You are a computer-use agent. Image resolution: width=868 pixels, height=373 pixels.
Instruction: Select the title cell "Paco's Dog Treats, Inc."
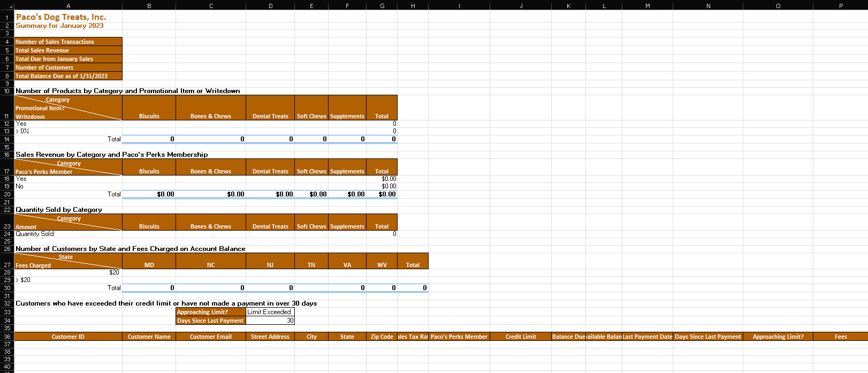point(61,17)
